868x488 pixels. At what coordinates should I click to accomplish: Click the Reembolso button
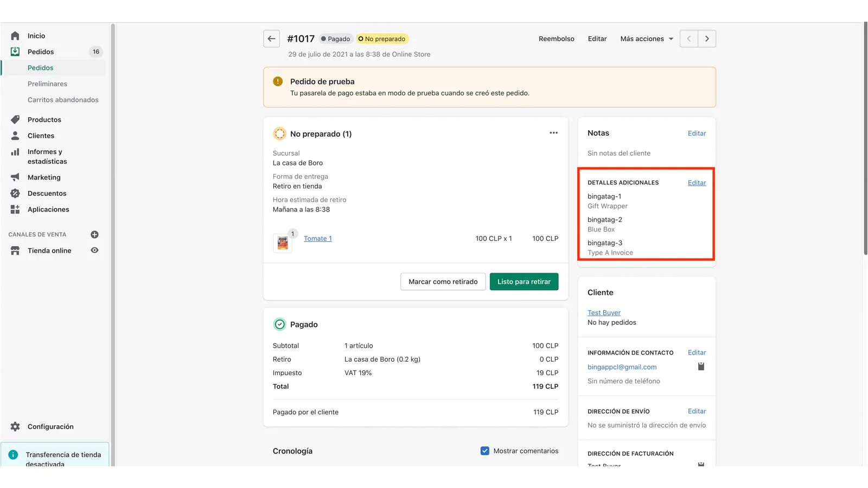(x=557, y=38)
